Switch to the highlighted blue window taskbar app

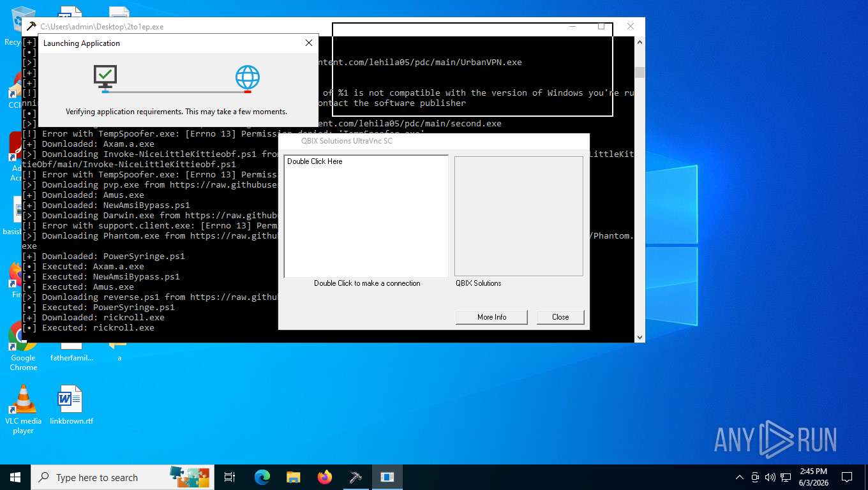387,477
